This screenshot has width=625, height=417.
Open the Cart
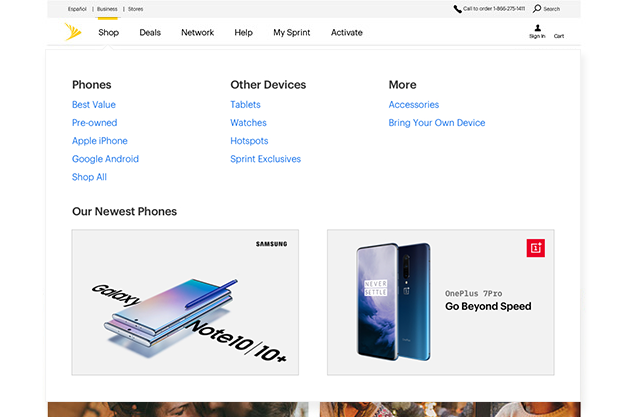(x=558, y=36)
